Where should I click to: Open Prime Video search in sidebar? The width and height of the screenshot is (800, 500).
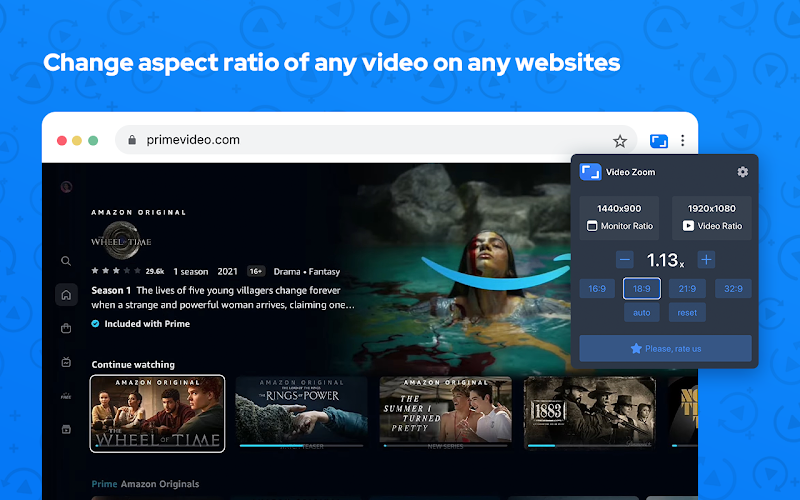(x=66, y=261)
